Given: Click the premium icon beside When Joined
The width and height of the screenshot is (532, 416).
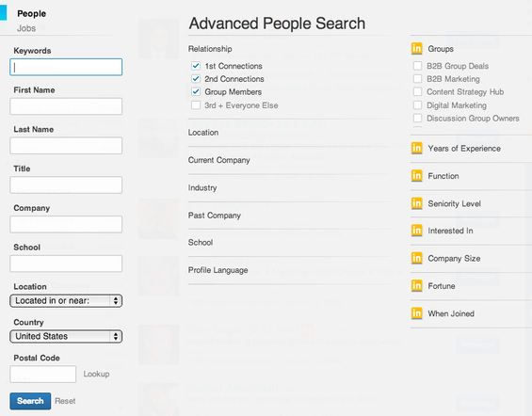Looking at the screenshot, I should [x=416, y=313].
